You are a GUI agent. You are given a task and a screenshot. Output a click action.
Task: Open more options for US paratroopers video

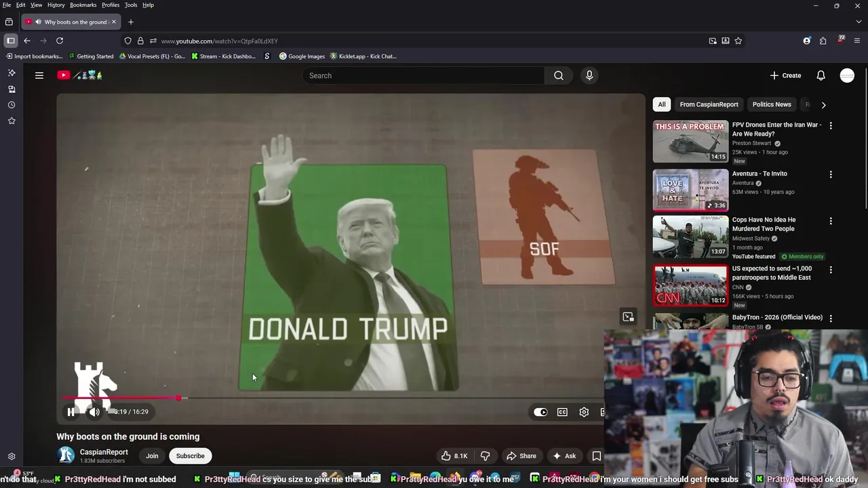[831, 270]
